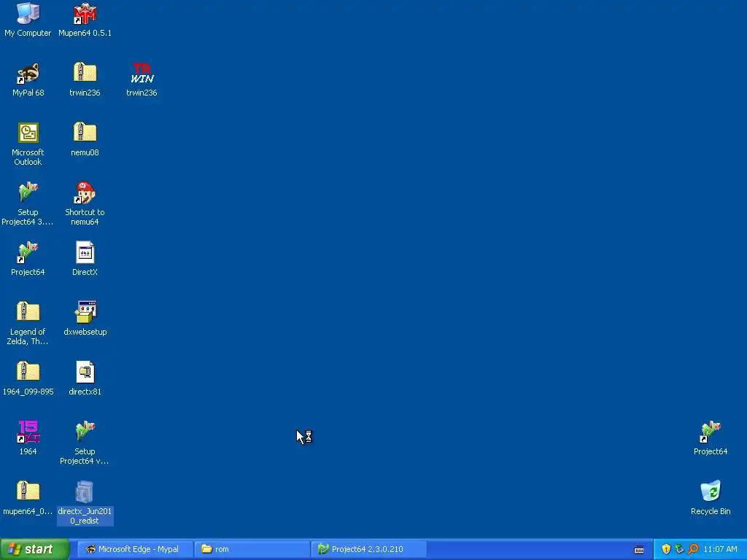Switch to Microsoft Edge - Mypal taskbar window

[135, 549]
